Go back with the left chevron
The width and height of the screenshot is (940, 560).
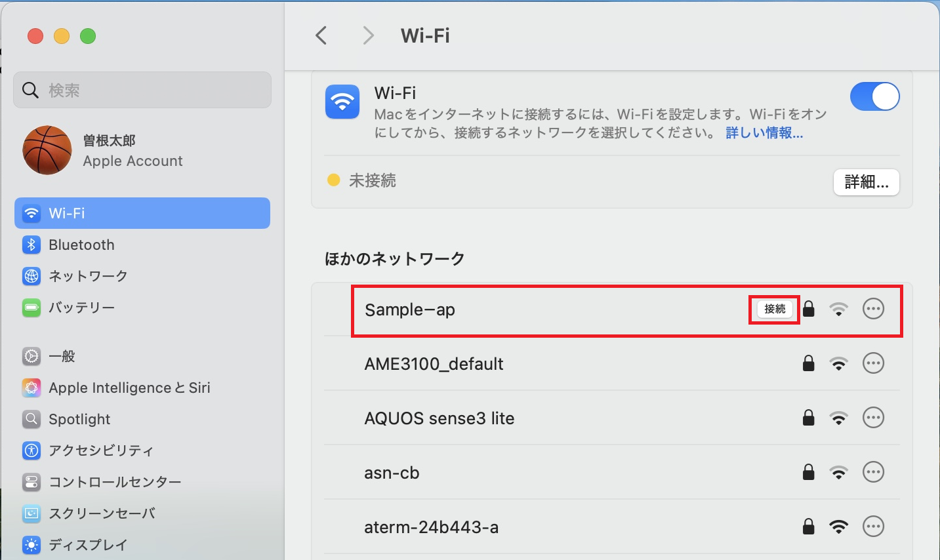(321, 35)
